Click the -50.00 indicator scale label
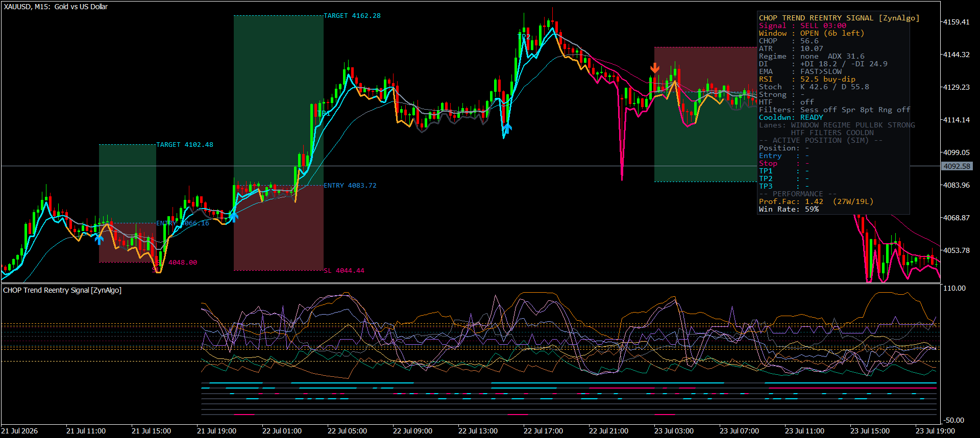The width and height of the screenshot is (980, 438). tap(954, 420)
